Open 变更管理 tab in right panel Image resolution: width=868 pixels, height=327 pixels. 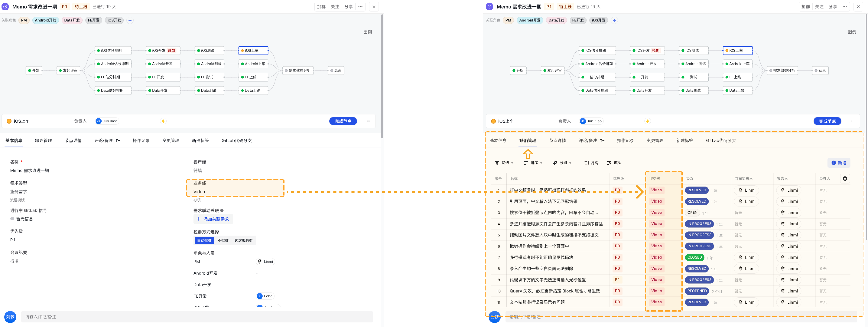(655, 141)
